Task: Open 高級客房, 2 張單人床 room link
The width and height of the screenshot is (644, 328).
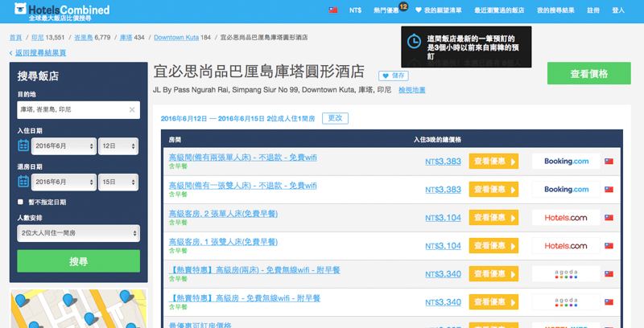Action: click(x=223, y=214)
